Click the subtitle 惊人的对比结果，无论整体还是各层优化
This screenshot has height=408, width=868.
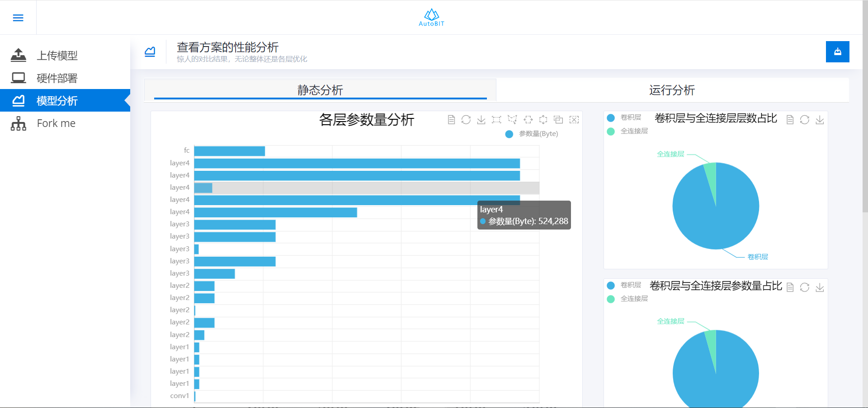pos(242,59)
